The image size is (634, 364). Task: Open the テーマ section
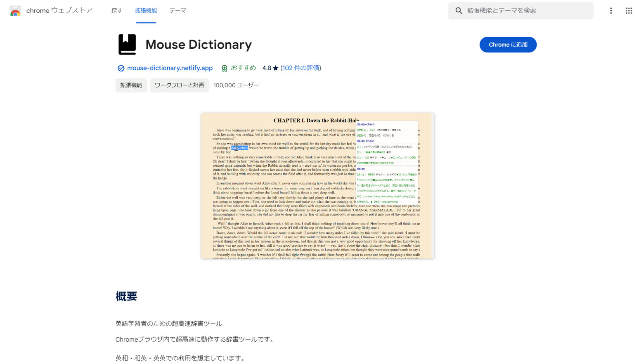pos(177,11)
